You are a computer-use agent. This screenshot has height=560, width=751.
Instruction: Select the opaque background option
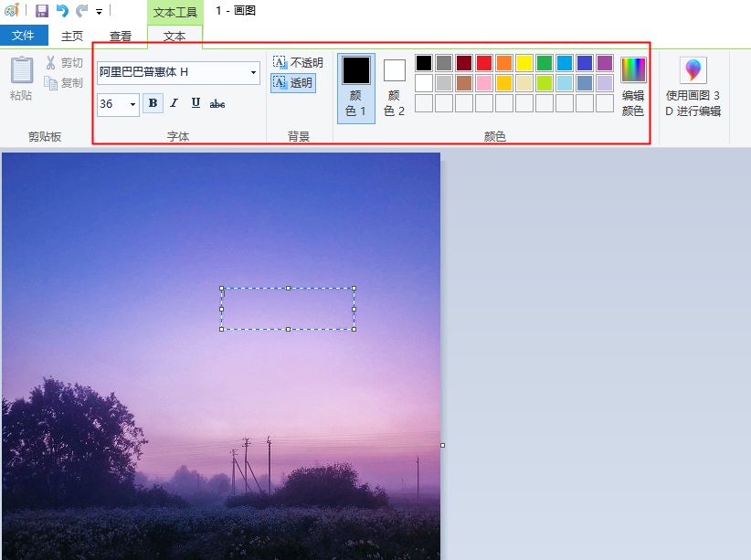click(x=298, y=63)
